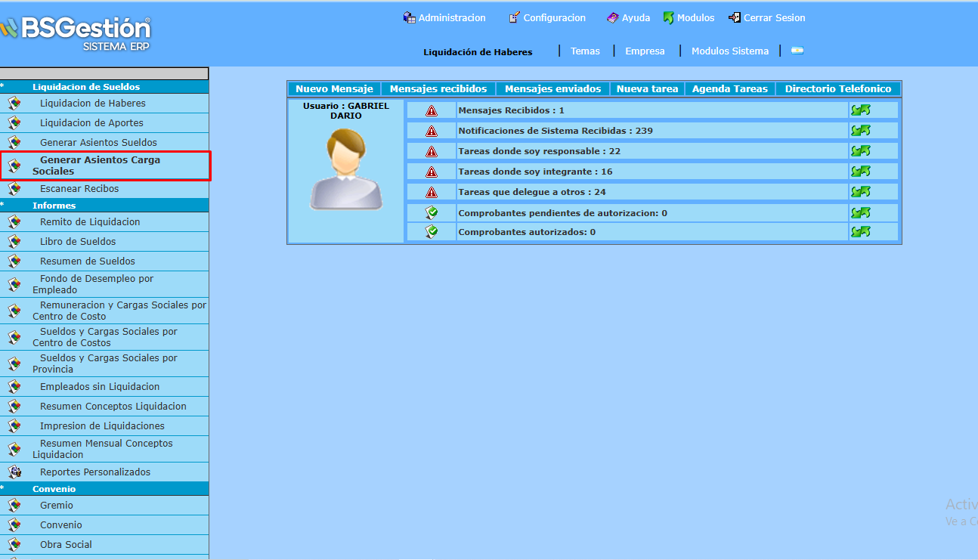This screenshot has height=560, width=978.
Task: Open the Modulos Sistema menu
Action: 730,51
